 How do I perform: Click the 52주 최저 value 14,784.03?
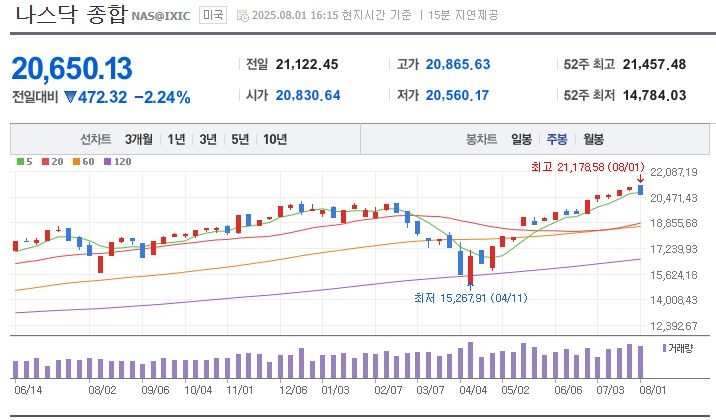point(654,95)
